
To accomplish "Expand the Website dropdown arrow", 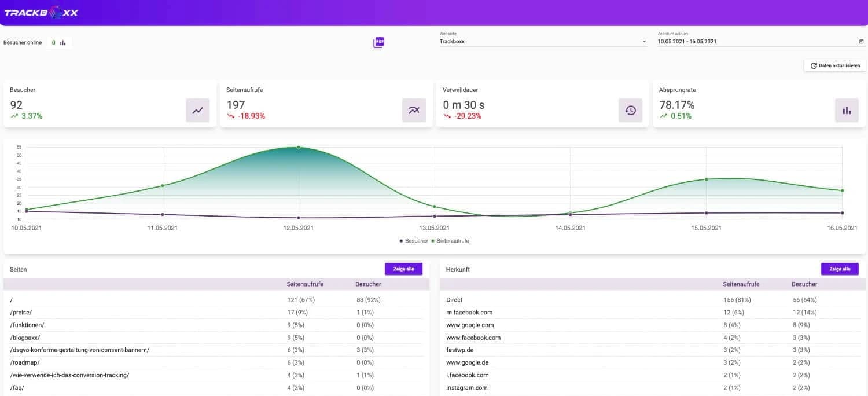I will pyautogui.click(x=643, y=41).
